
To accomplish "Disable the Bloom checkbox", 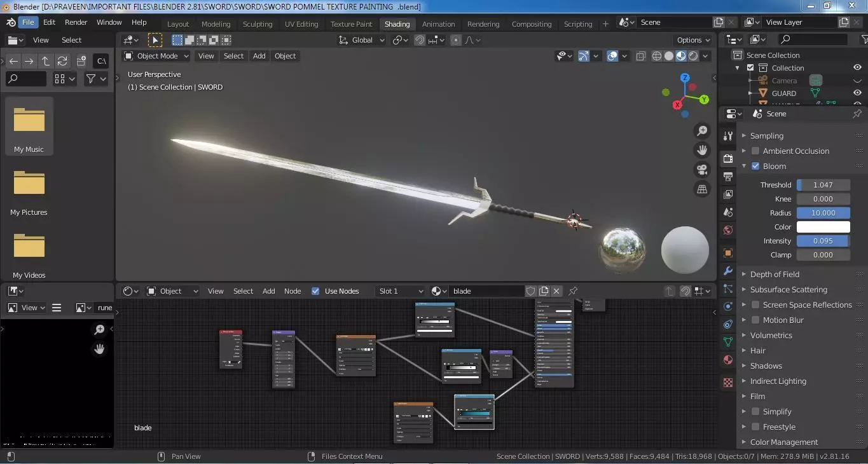I will tap(755, 167).
